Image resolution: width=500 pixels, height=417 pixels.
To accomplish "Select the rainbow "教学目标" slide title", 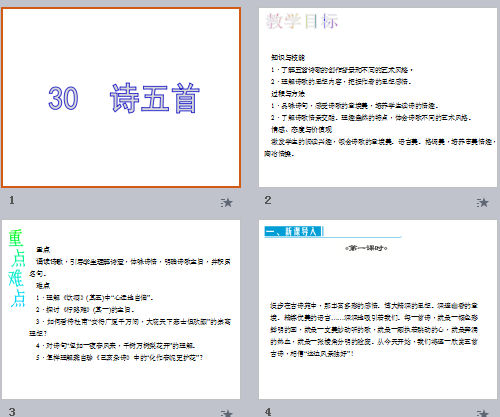I will click(x=302, y=21).
